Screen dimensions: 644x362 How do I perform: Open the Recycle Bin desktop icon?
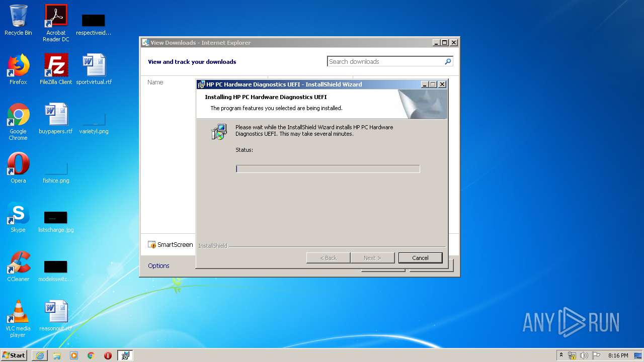(18, 20)
